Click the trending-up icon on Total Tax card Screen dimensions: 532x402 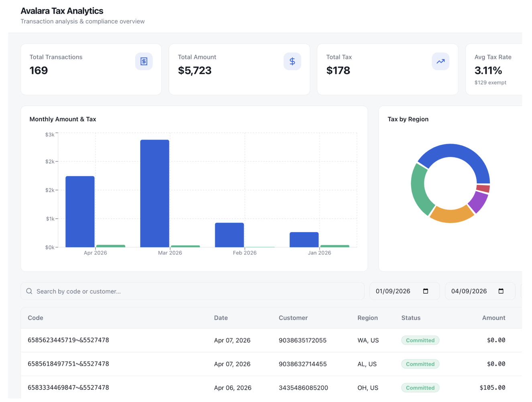[x=440, y=61]
